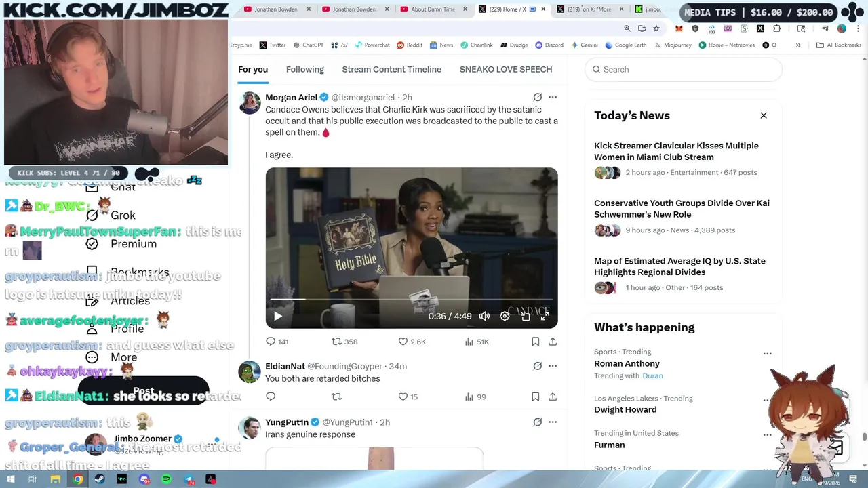The width and height of the screenshot is (868, 488).
Task: Reply to Morgan Ariel's post
Action: [x=277, y=342]
